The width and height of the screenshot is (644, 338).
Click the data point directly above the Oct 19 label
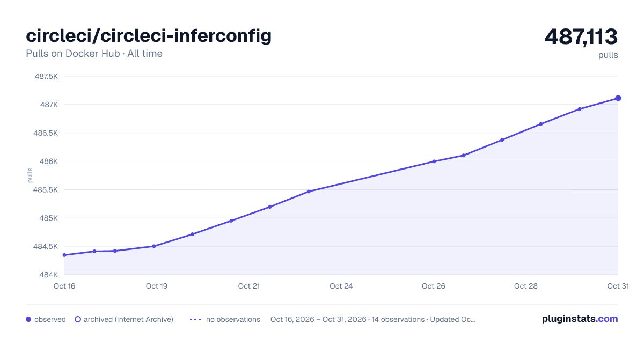(154, 246)
